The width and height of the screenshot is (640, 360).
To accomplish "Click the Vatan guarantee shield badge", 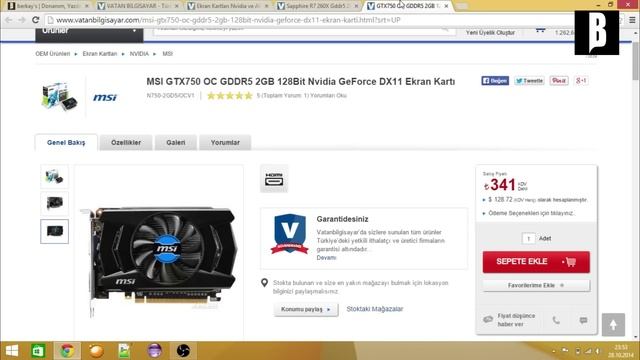I will point(289,234).
